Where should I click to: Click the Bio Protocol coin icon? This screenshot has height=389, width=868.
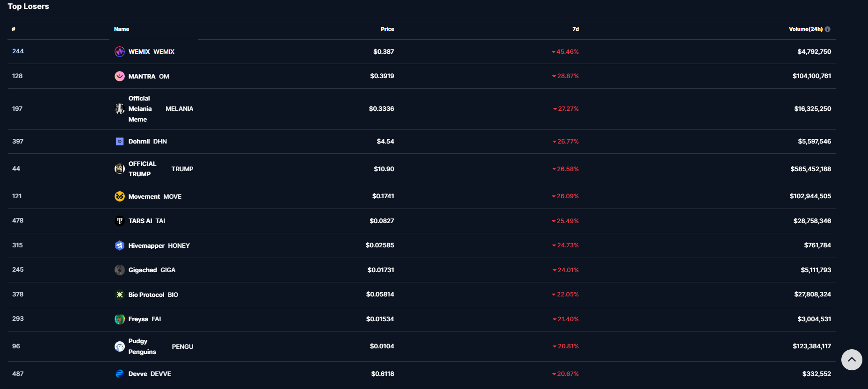120,295
